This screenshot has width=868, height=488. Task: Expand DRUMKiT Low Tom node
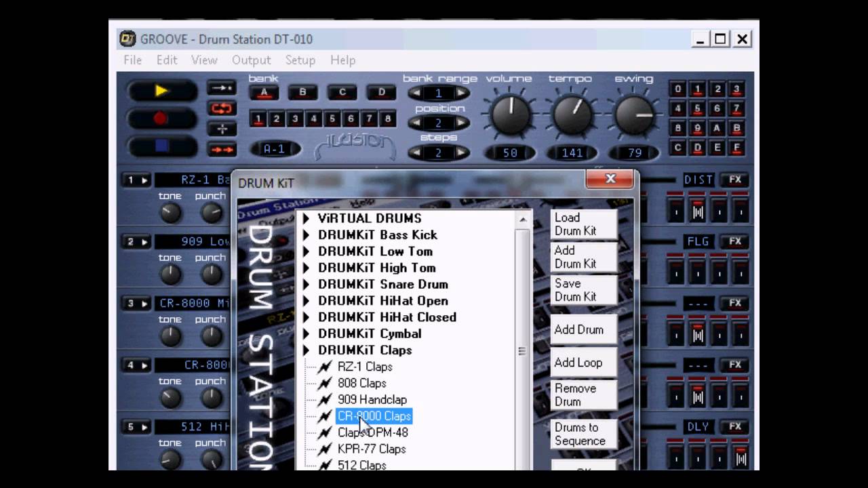(x=306, y=251)
